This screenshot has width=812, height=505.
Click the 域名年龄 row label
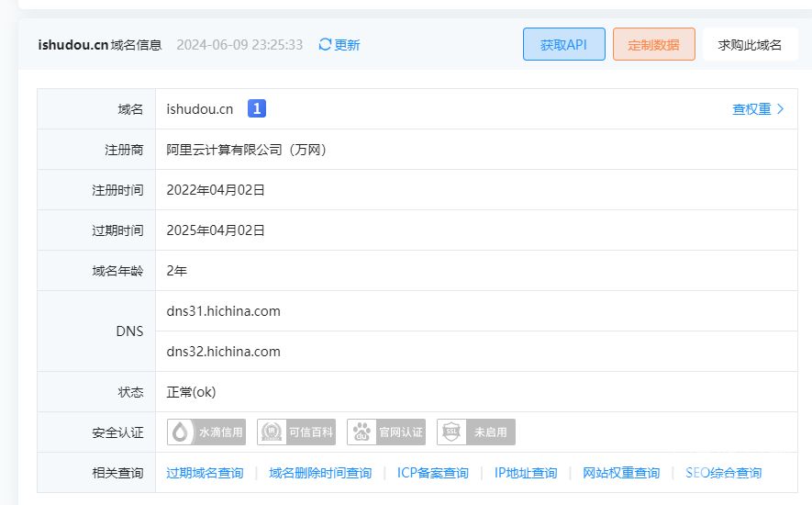click(x=117, y=271)
